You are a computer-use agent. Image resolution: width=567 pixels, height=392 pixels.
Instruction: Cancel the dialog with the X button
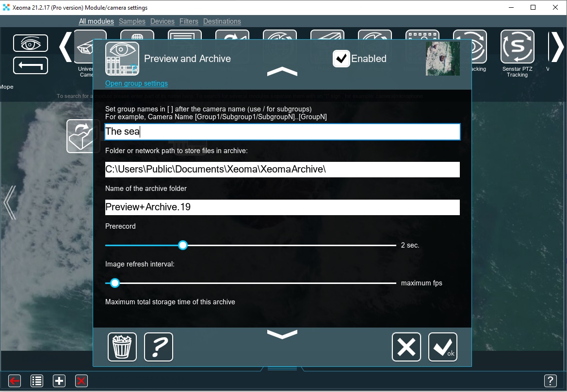point(406,347)
